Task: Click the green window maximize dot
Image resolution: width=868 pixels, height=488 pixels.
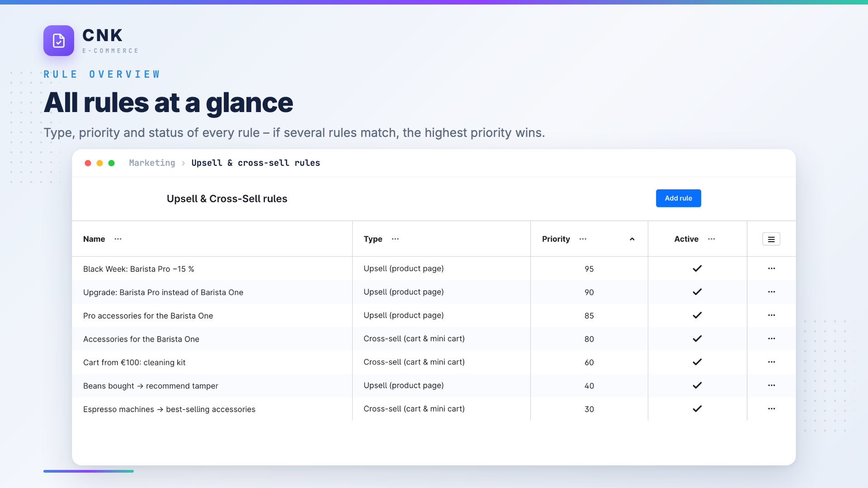Action: 112,163
